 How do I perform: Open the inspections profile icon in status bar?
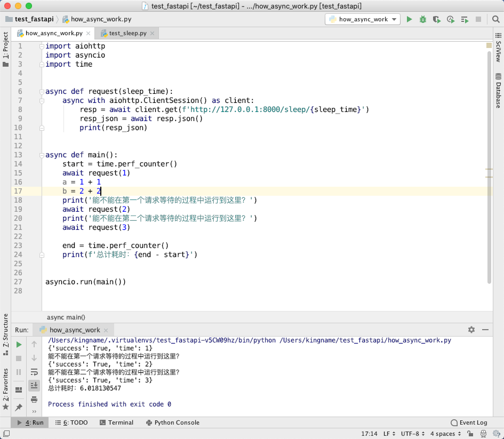click(483, 434)
